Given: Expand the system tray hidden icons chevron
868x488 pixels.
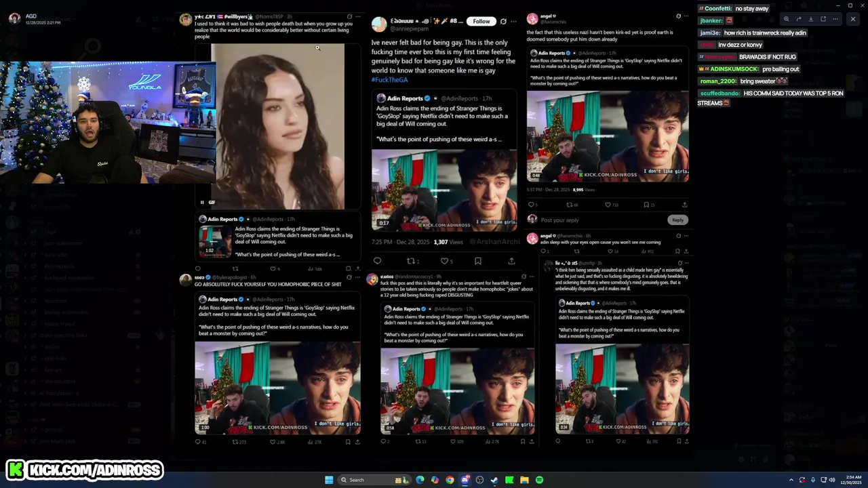Looking at the screenshot, I should [791, 480].
